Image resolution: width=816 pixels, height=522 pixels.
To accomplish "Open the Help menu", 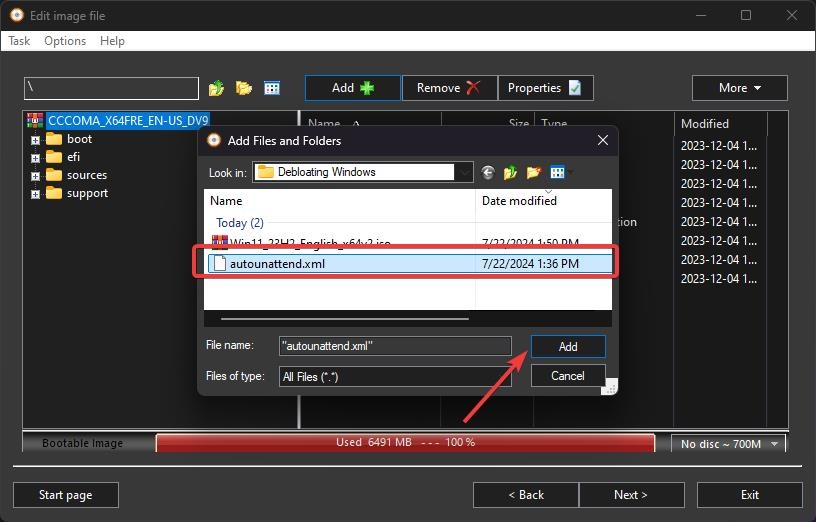I will (x=112, y=41).
